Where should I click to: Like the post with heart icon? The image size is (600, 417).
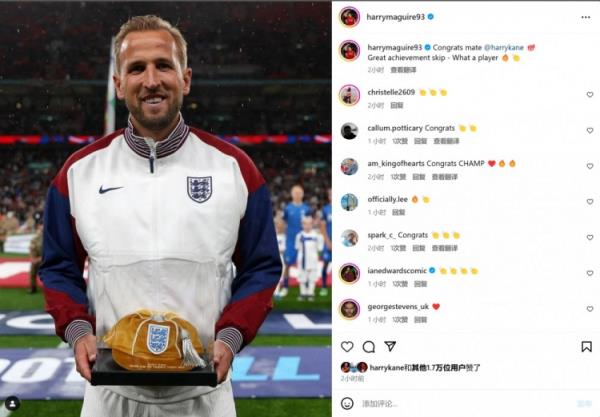(x=347, y=347)
